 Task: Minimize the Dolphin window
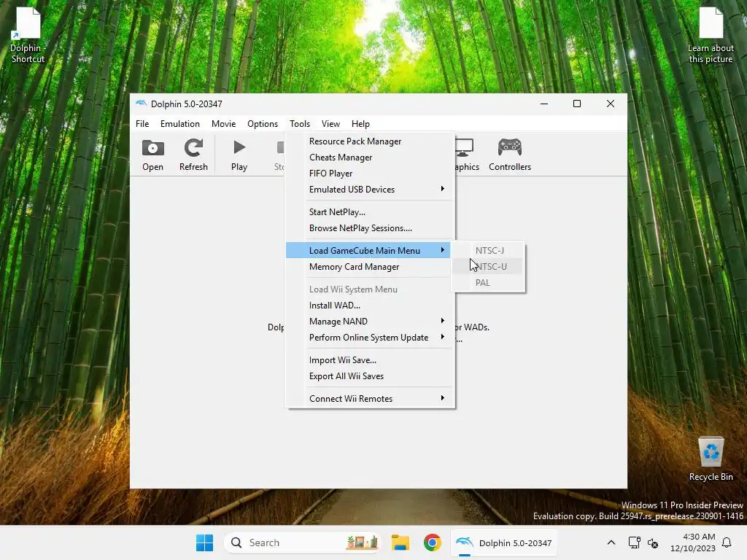tap(544, 104)
